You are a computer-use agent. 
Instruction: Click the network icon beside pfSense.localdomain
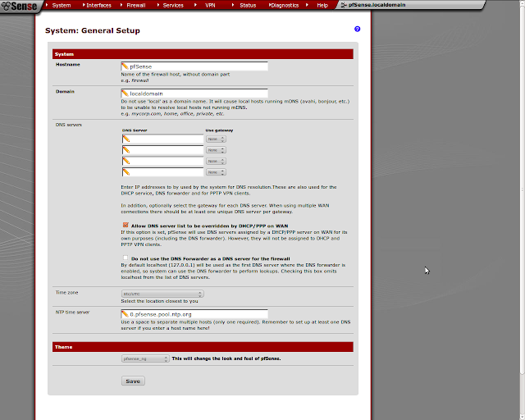click(344, 5)
